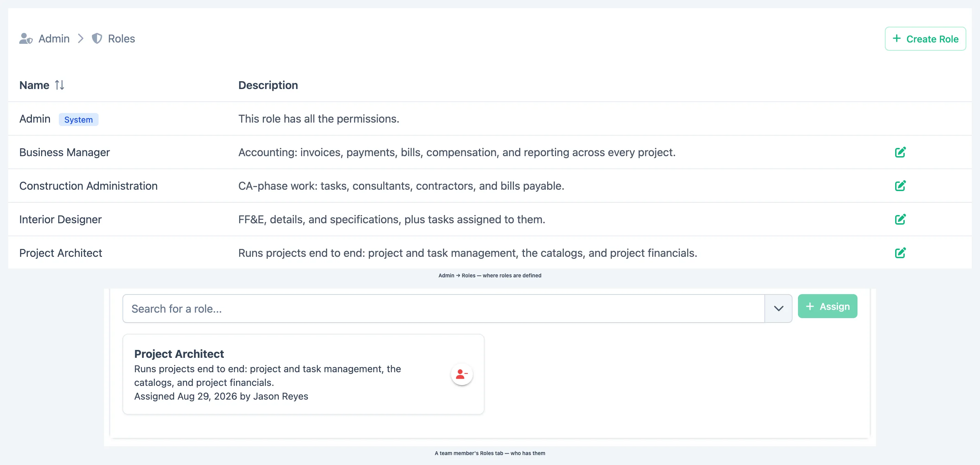Click the Project Architect card title
Screen dimensions: 980x465
(179, 354)
